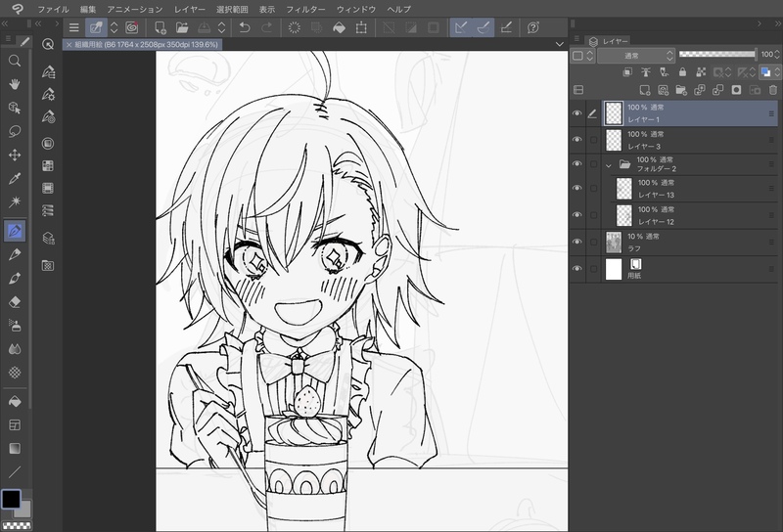Select the Gradient tool

pyautogui.click(x=15, y=448)
